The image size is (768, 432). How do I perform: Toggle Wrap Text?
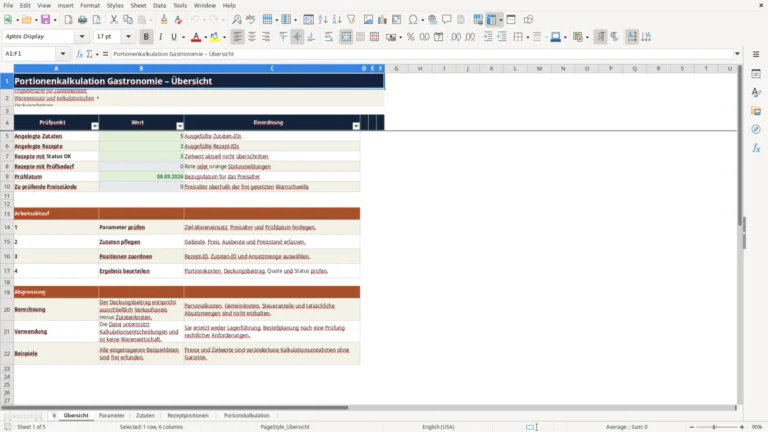point(329,37)
